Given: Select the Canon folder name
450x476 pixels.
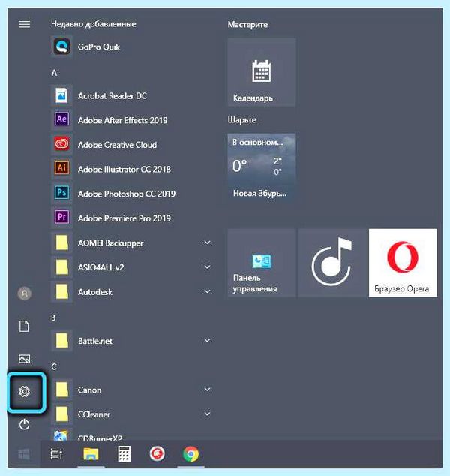Looking at the screenshot, I should [x=89, y=390].
